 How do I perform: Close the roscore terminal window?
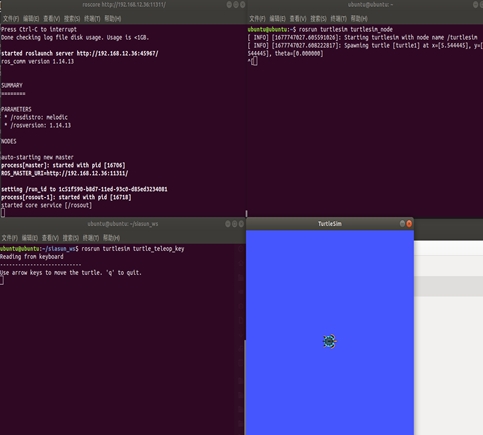pos(243,5)
